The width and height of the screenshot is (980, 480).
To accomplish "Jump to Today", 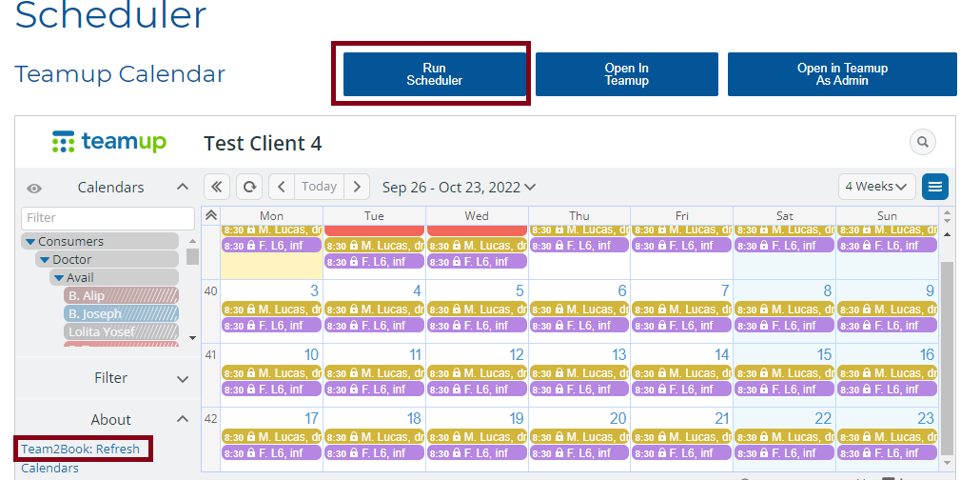I will [320, 187].
